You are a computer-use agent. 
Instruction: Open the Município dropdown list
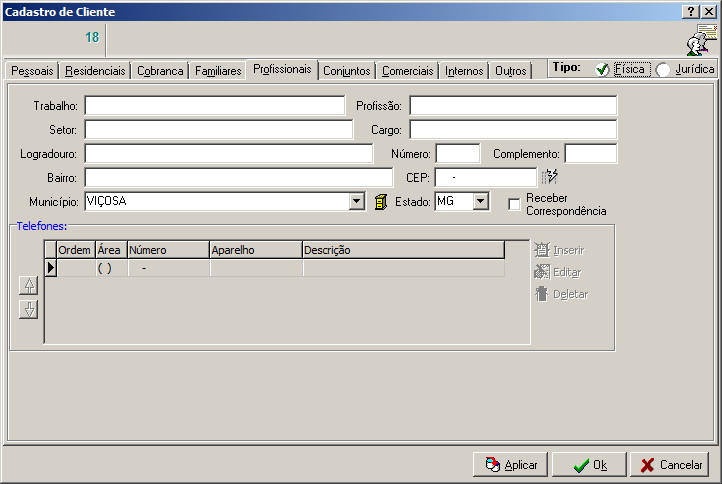point(356,201)
